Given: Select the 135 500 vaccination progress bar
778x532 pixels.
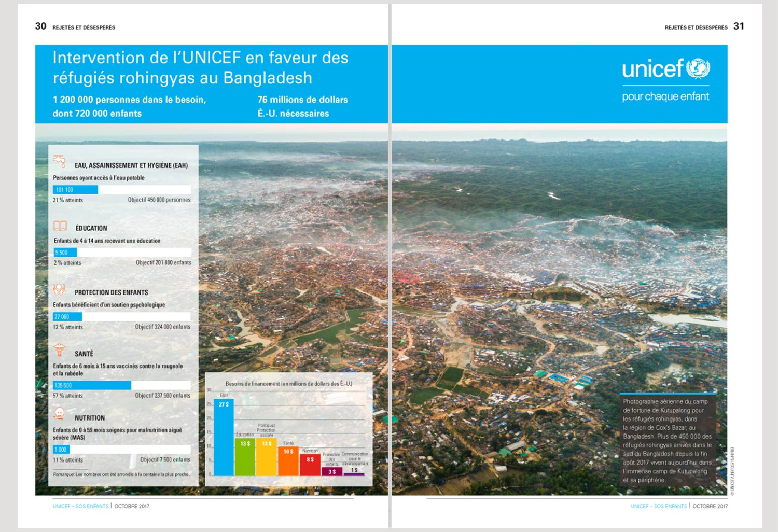Looking at the screenshot, I should pos(121,385).
